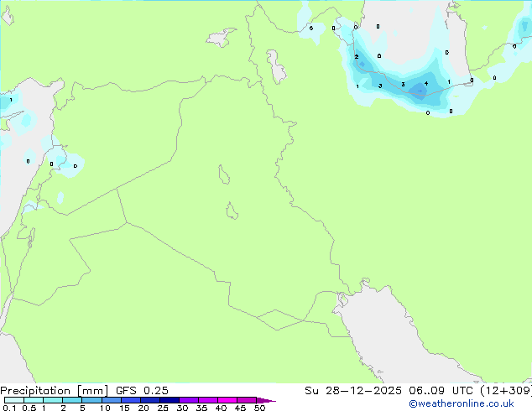The width and height of the screenshot is (532, 411).
Task: Click the "[mm]" unit label
Action: point(93,391)
